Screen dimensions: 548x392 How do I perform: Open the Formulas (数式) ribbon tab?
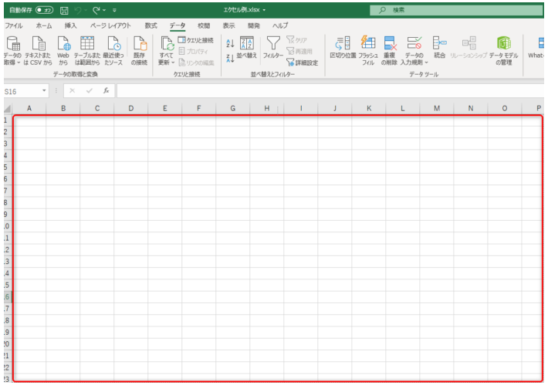tap(151, 25)
